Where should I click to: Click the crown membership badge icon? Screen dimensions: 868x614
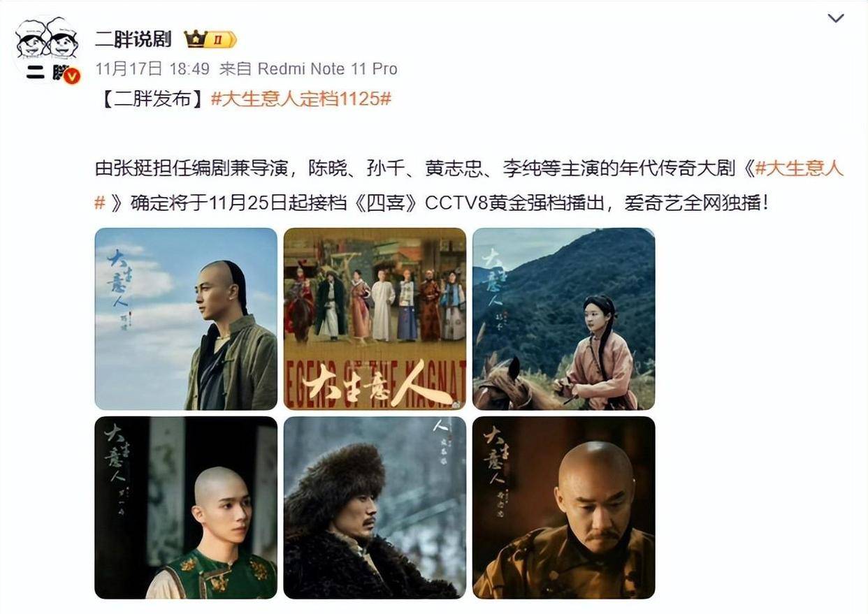[210, 39]
